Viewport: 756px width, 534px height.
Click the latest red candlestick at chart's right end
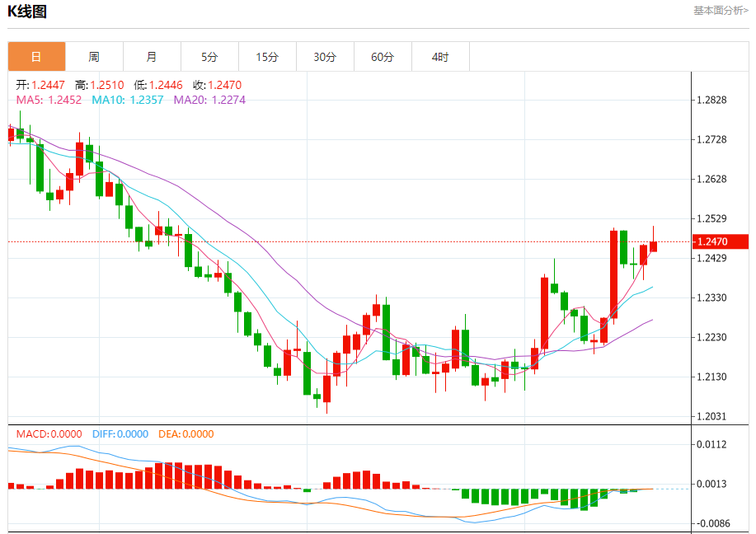click(x=653, y=246)
